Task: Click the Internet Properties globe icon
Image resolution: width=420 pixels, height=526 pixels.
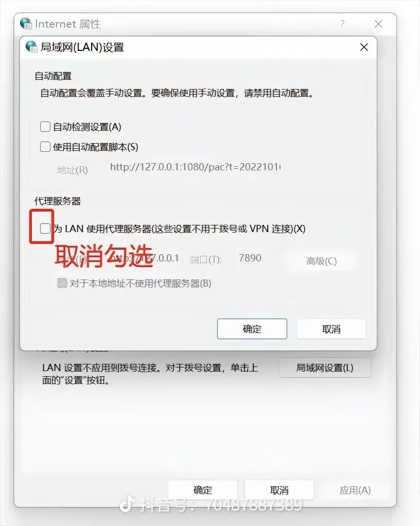Action: pos(26,24)
